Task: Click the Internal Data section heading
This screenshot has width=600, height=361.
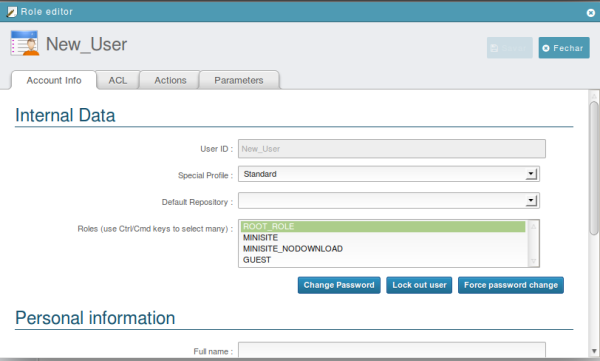Action: (65, 115)
